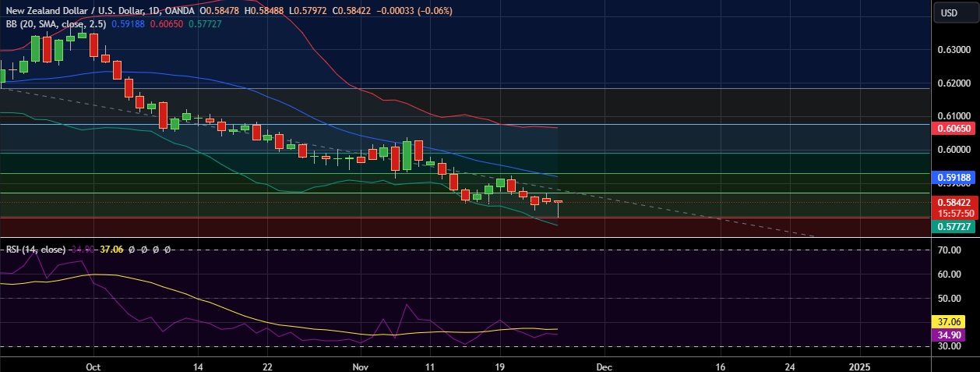Screen dimensions: 980x372
Task: Click the purple 34.90 value in RSI legend
Action: 83,250
